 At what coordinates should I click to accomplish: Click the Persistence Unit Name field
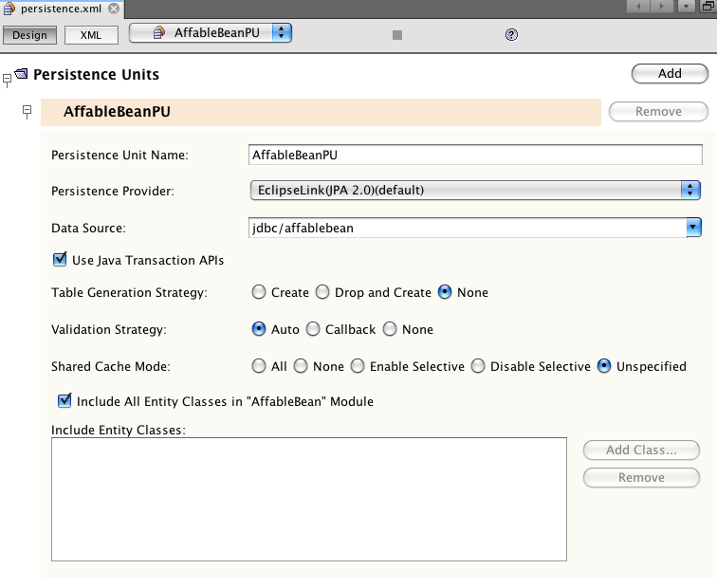pos(474,155)
